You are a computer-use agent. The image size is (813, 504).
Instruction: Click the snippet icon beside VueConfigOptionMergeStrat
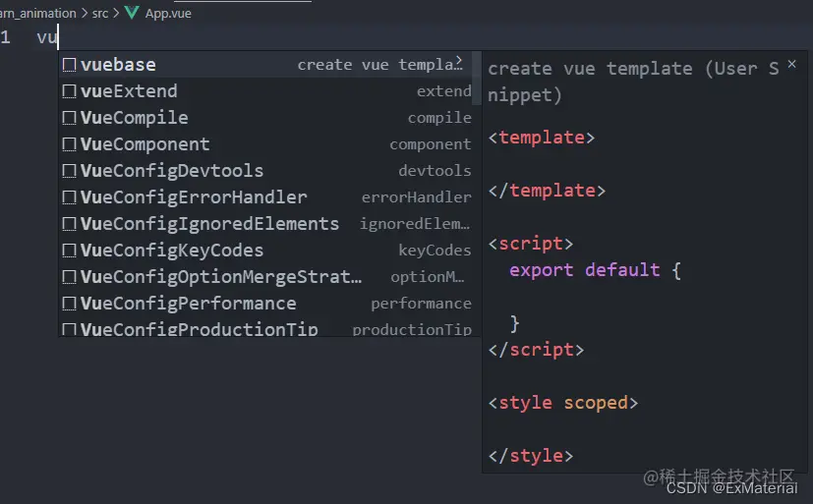(69, 277)
